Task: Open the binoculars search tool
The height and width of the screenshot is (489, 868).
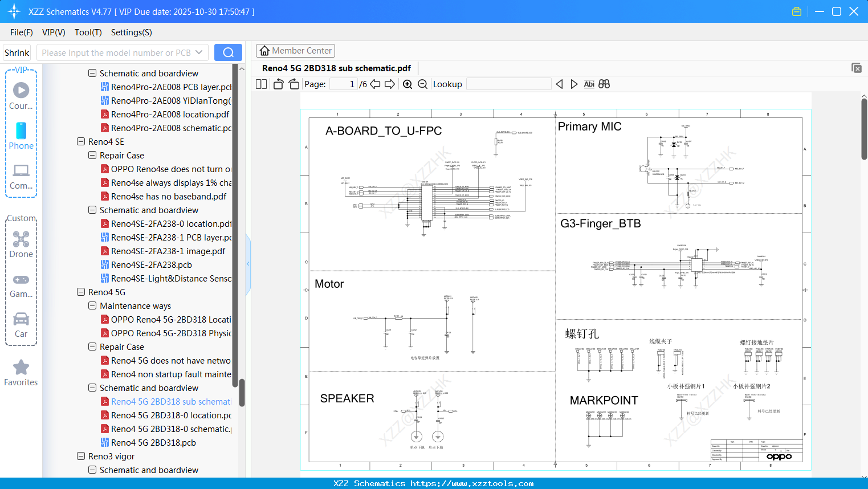Action: [604, 84]
